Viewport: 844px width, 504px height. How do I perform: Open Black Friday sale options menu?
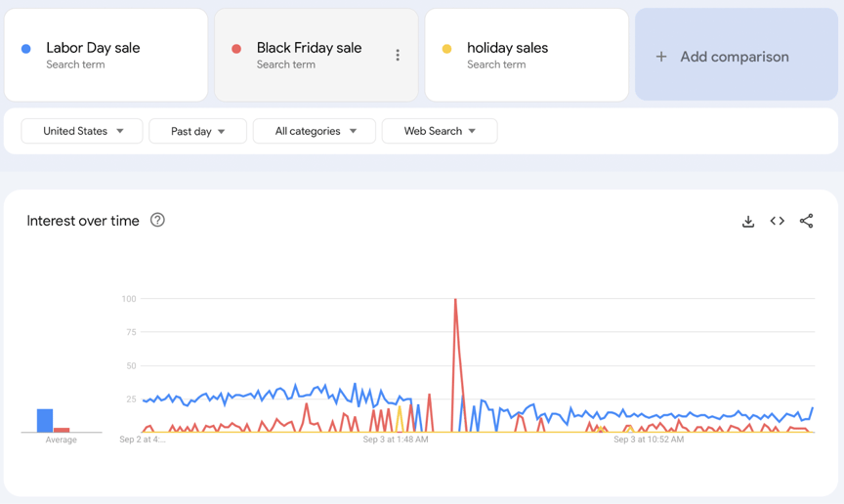[x=398, y=56]
